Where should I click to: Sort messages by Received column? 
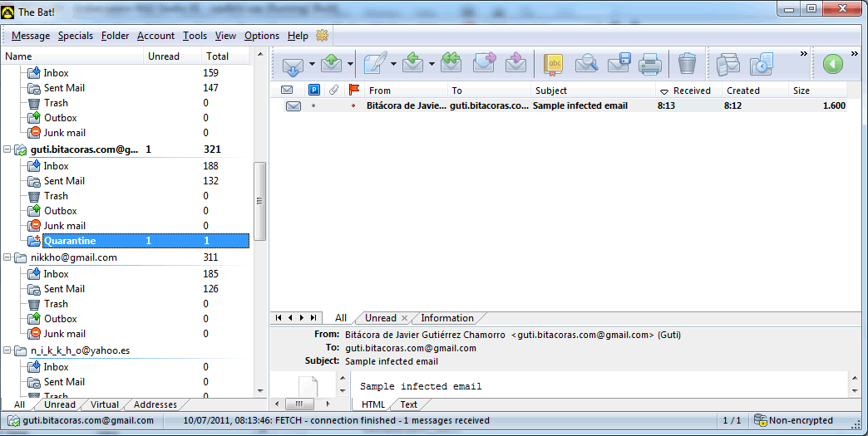click(x=688, y=90)
